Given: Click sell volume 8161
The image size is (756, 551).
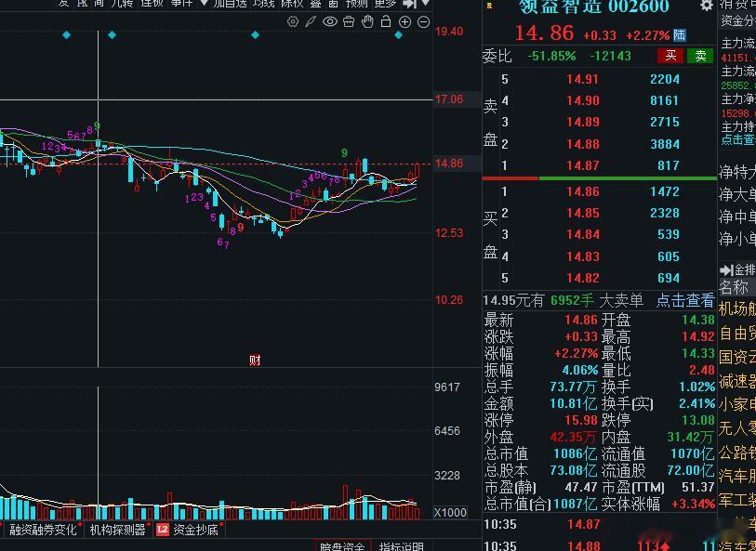Looking at the screenshot, I should (664, 100).
